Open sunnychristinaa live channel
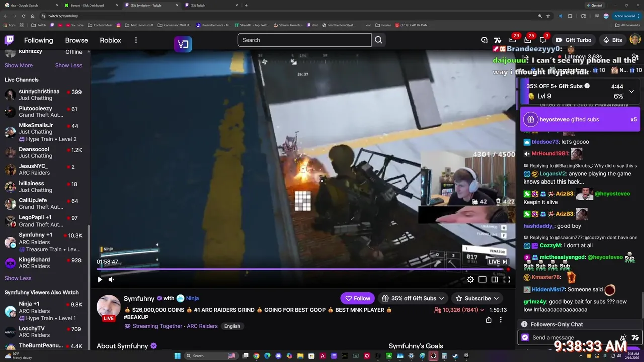 pyautogui.click(x=44, y=95)
